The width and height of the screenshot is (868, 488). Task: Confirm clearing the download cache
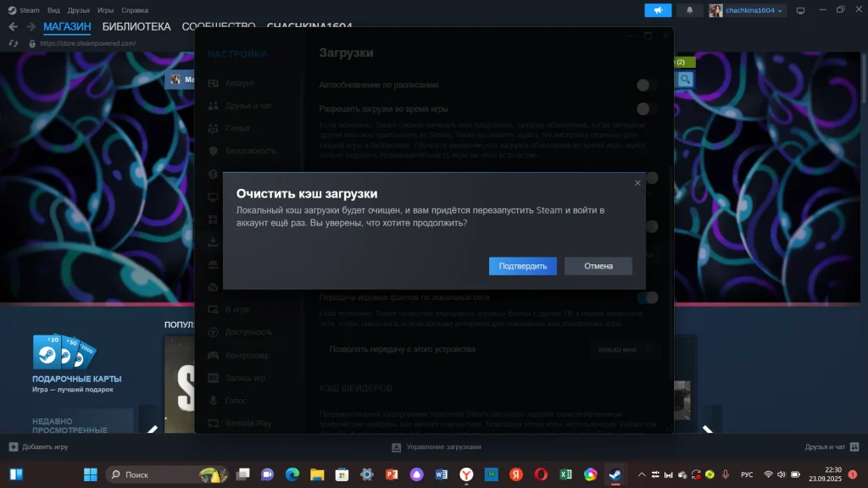pyautogui.click(x=522, y=266)
